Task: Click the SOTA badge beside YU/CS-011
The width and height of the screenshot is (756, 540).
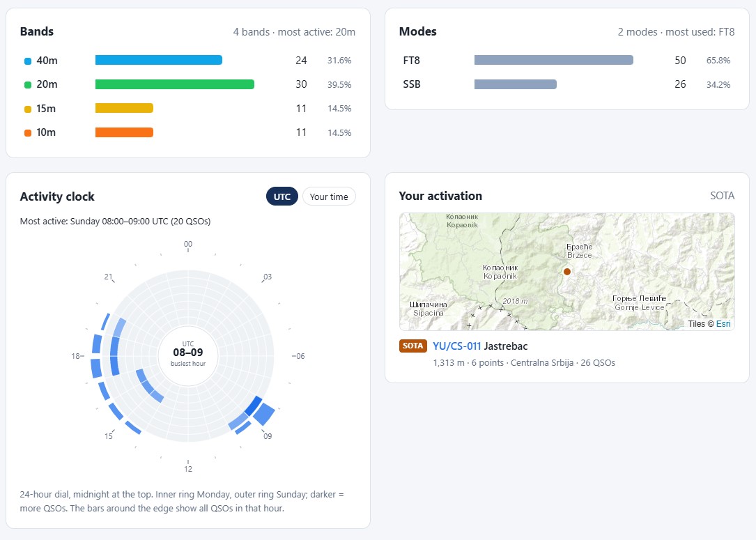Action: coord(412,346)
